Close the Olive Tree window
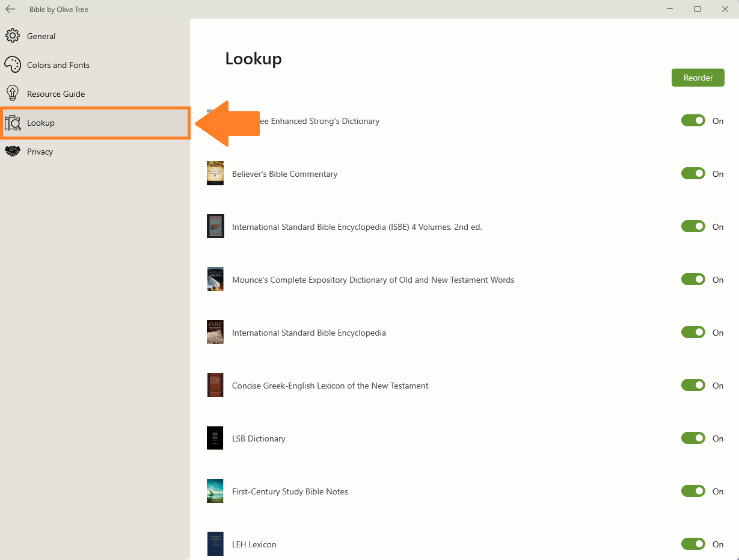This screenshot has height=560, width=739. click(725, 9)
